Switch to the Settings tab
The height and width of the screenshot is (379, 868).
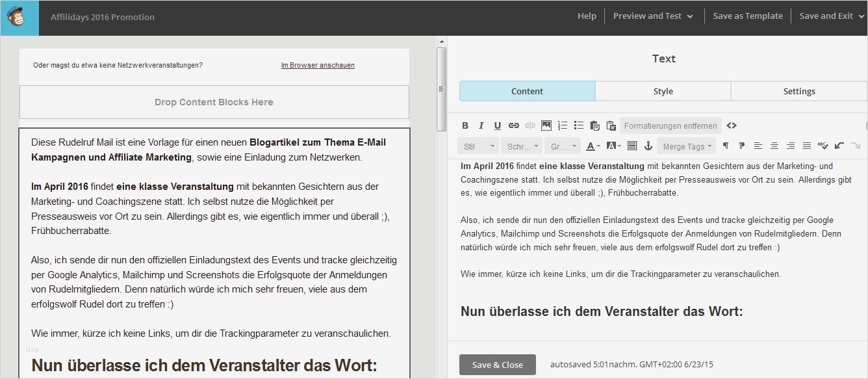tap(799, 91)
